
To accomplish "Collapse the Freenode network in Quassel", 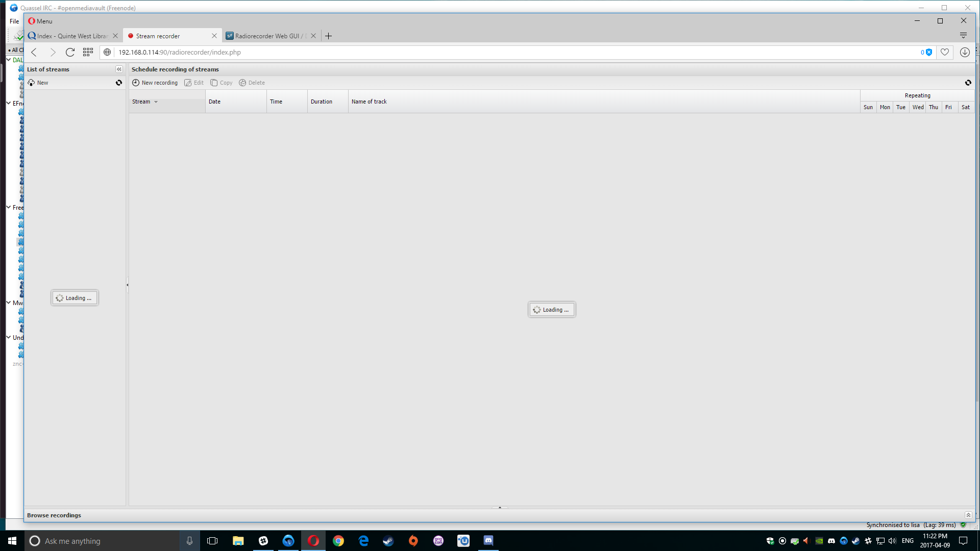I will (x=9, y=207).
